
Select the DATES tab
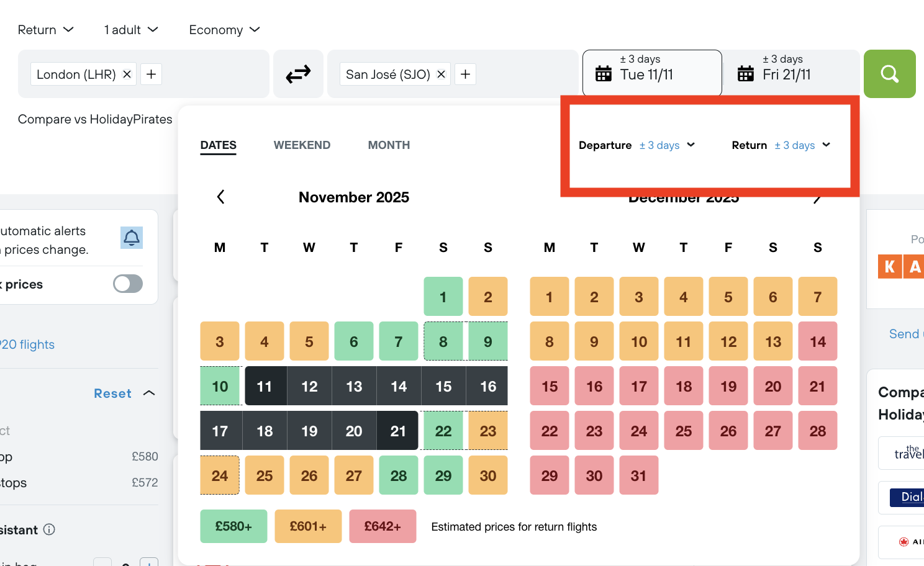pyautogui.click(x=218, y=145)
